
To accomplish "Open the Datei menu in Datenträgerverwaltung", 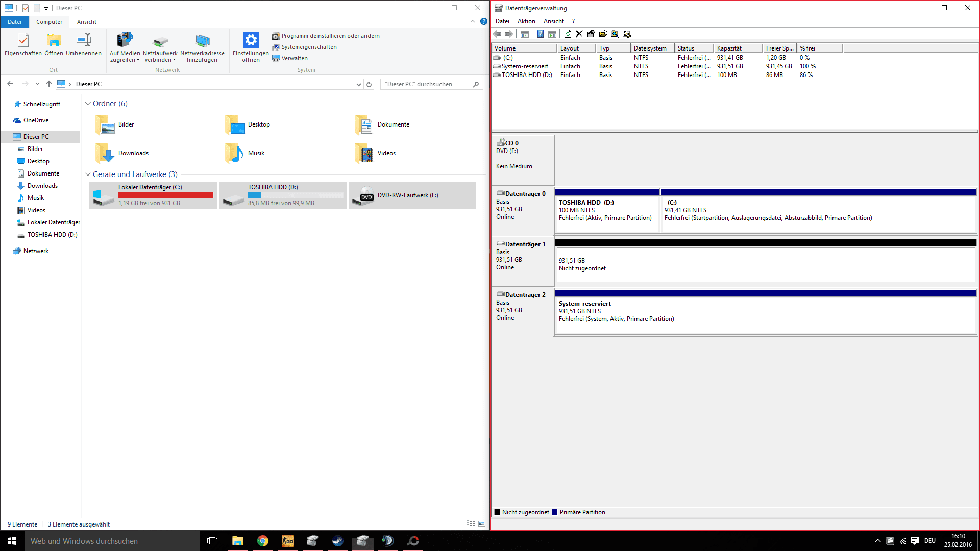I will click(502, 21).
